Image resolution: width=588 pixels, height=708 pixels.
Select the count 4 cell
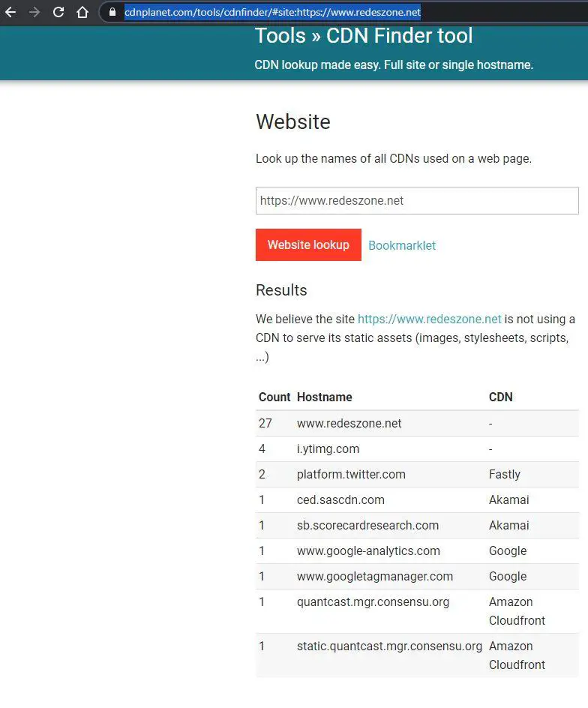pyautogui.click(x=262, y=448)
